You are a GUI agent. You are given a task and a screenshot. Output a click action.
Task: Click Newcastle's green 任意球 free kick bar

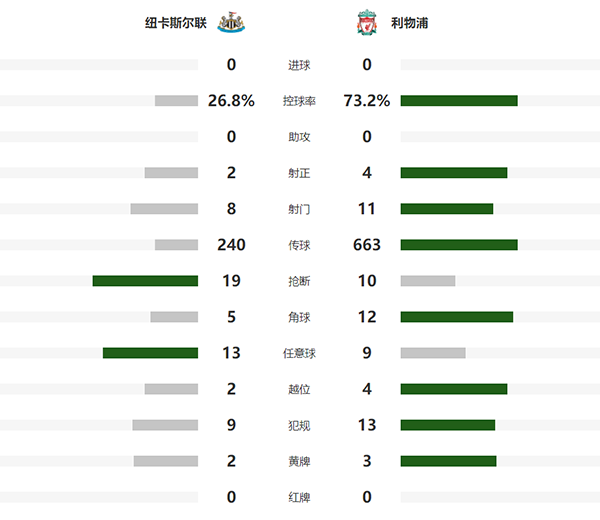coord(150,353)
